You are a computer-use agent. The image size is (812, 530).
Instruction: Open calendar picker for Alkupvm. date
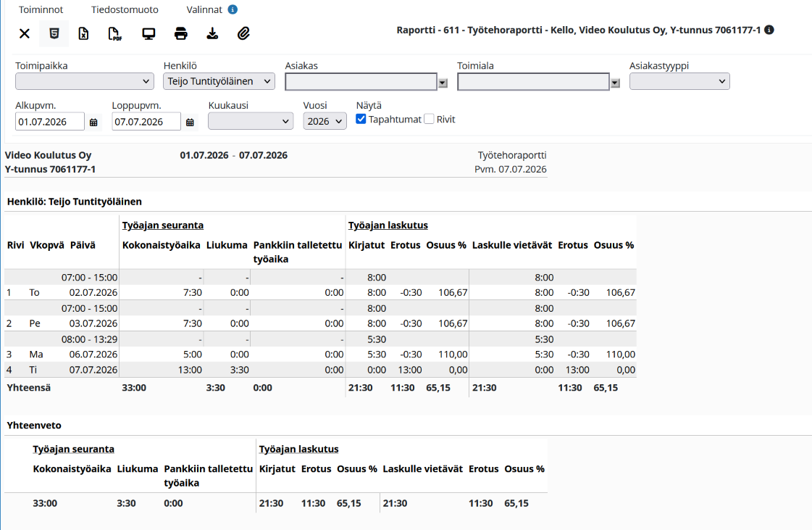93,123
